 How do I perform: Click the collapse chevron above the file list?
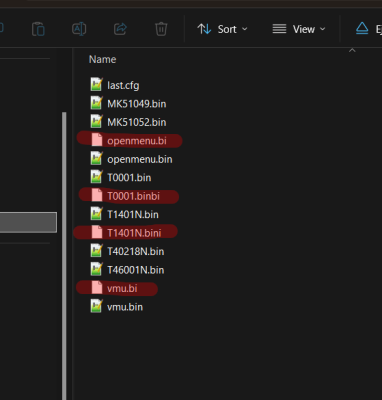352,51
